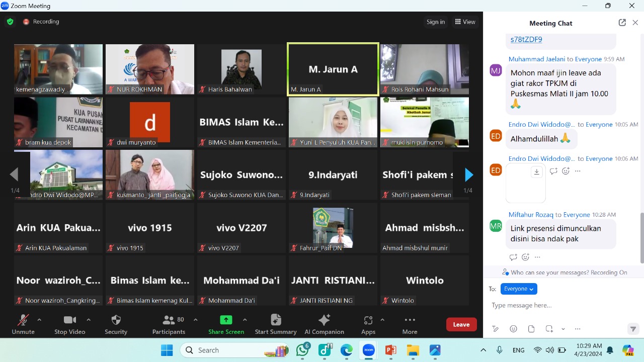Select the Wintolo participant tile

pos(425,281)
